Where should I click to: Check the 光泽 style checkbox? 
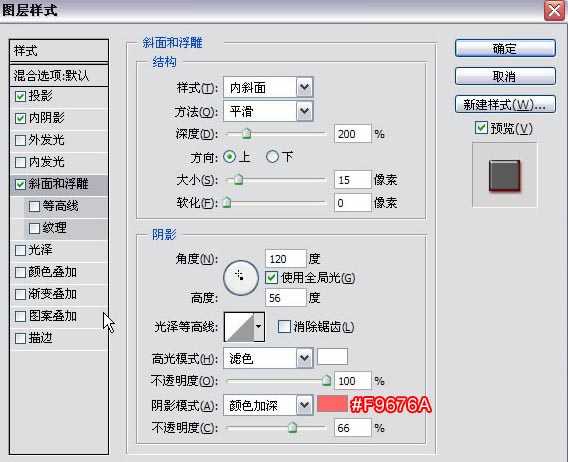(20, 250)
